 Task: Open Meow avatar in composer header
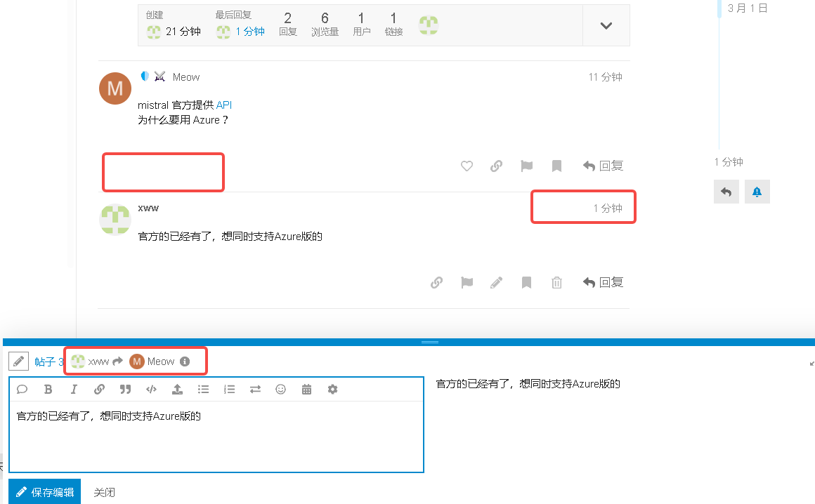point(137,362)
